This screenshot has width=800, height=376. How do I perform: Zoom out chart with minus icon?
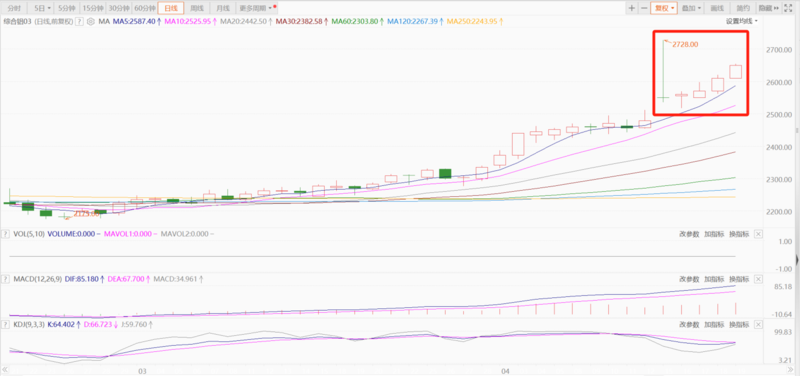[x=644, y=8]
